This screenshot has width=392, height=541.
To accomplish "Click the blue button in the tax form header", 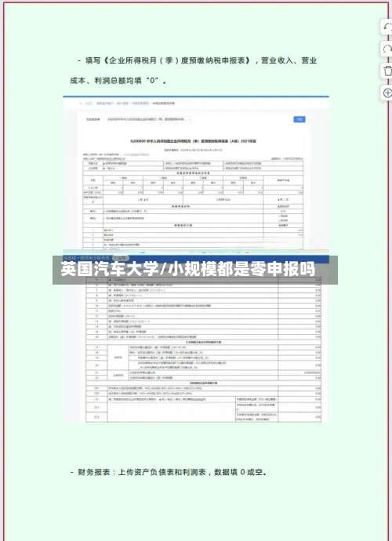I will pyautogui.click(x=299, y=119).
